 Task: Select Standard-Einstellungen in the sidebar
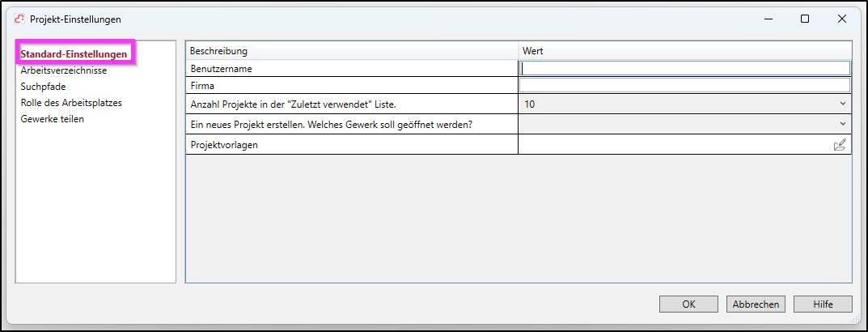[x=74, y=54]
